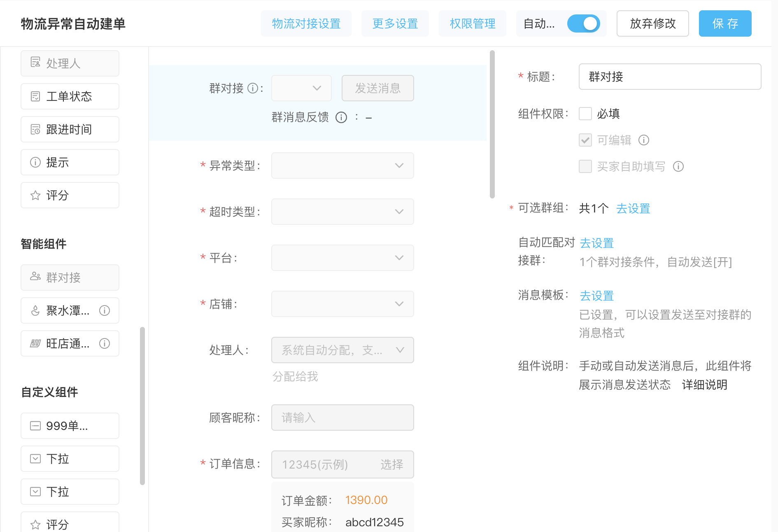Click the info icon beside 群对接 label
778x532 pixels.
point(253,88)
